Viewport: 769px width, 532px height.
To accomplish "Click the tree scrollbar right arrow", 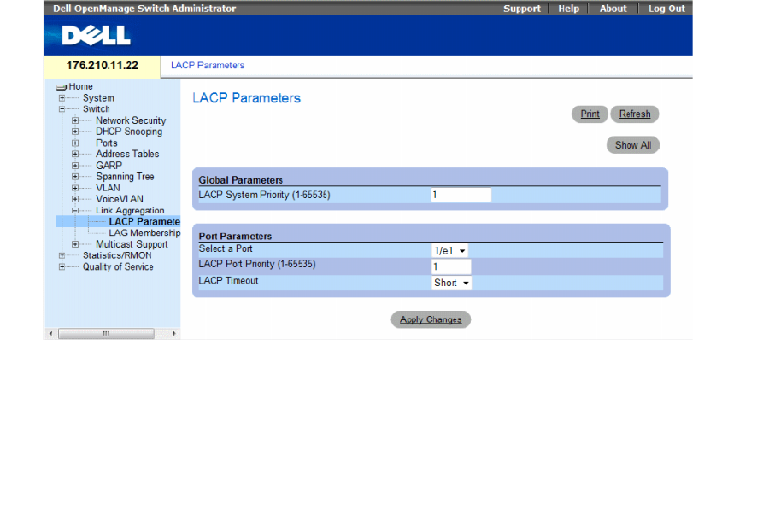I will tap(173, 334).
